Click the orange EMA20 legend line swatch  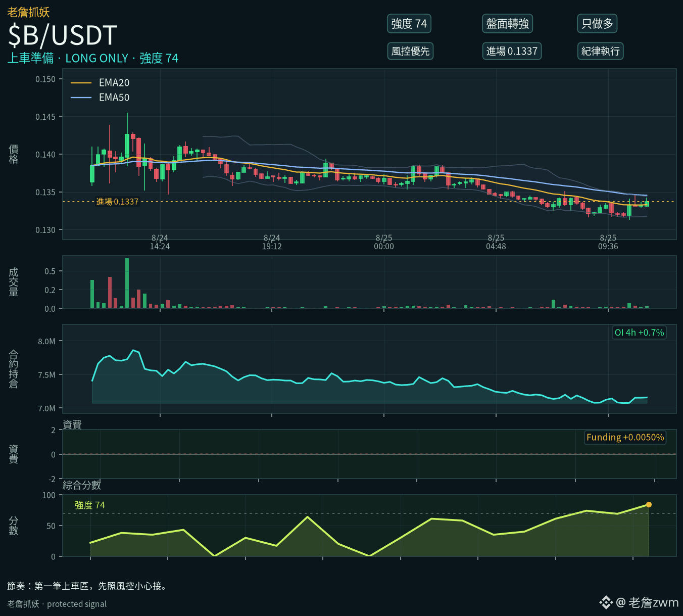pos(81,83)
